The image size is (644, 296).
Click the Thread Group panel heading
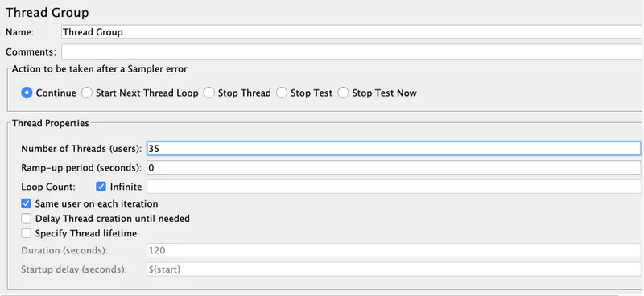47,13
